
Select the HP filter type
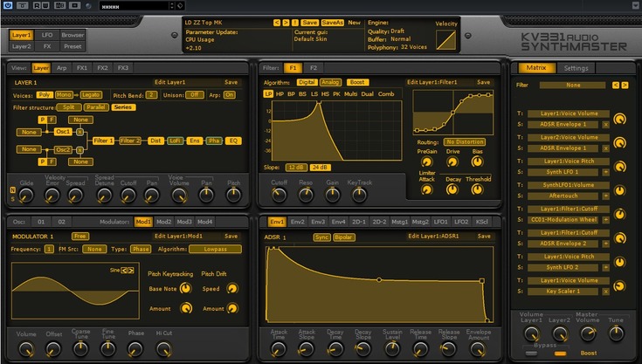[x=280, y=94]
